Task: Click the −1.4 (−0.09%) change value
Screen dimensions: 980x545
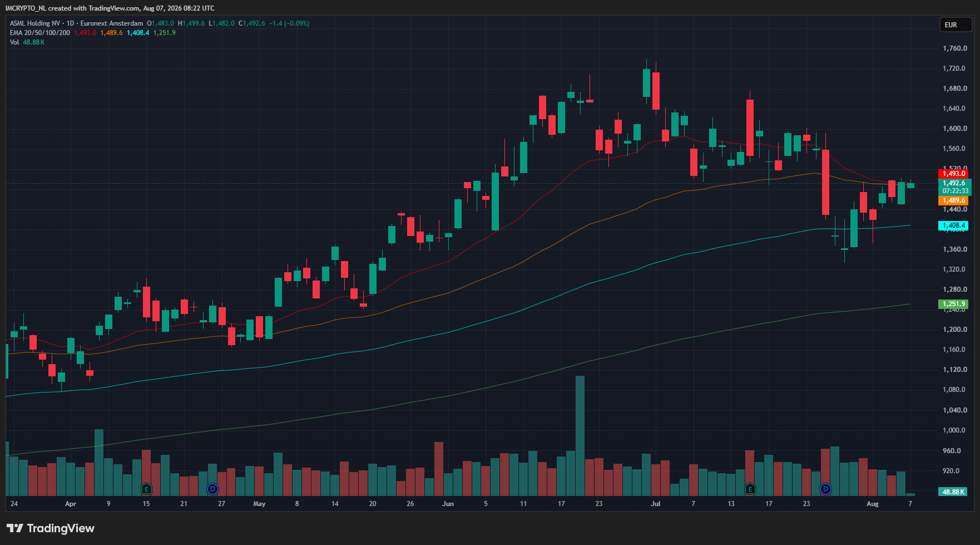Action: coord(289,23)
